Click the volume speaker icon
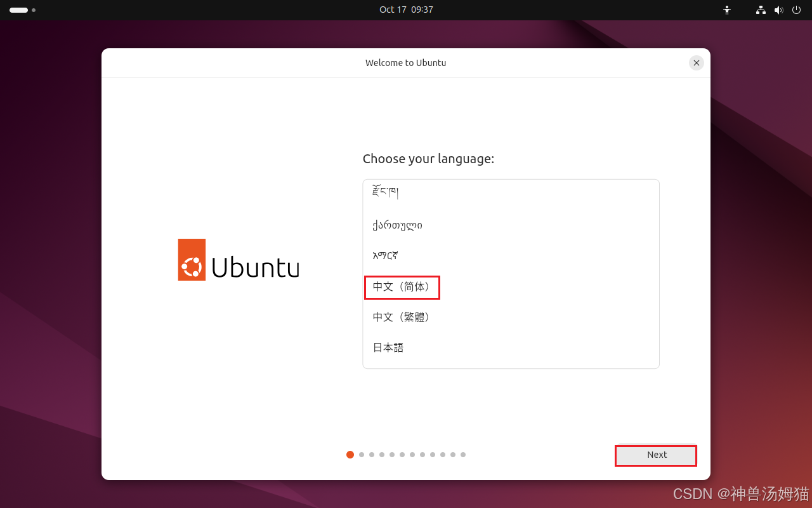The height and width of the screenshot is (508, 812). [x=778, y=10]
